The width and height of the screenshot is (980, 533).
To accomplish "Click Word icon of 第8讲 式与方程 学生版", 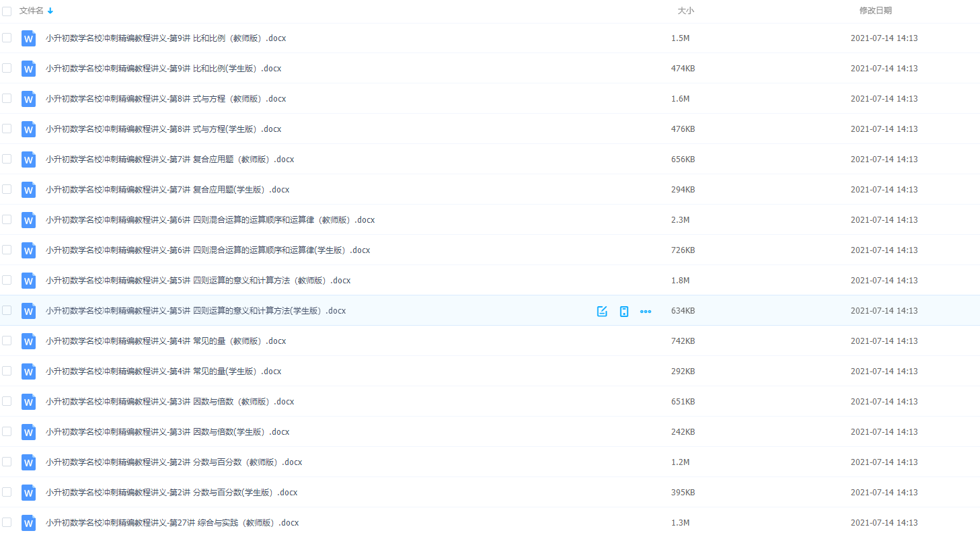I will pyautogui.click(x=28, y=129).
